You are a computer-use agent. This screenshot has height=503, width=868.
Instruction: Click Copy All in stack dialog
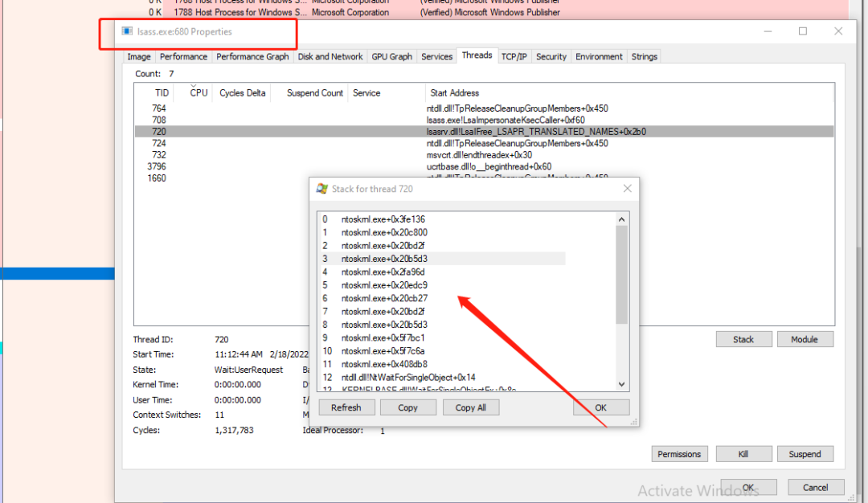click(470, 407)
